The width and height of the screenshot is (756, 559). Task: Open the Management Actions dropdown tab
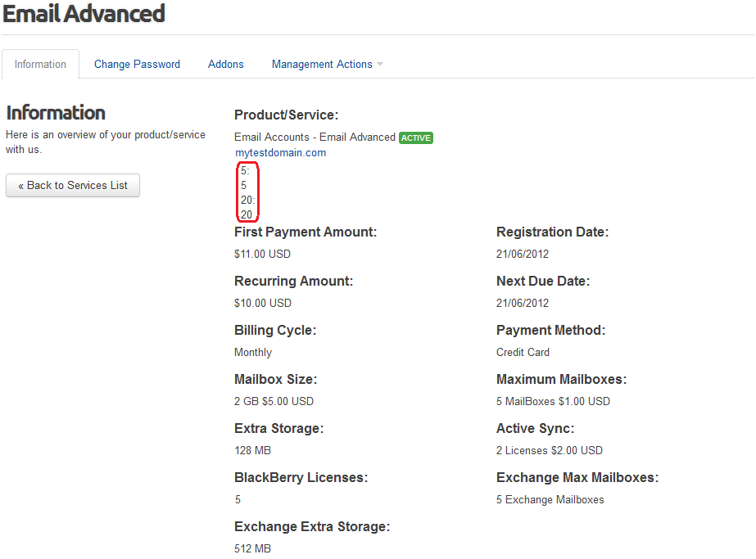click(x=328, y=64)
